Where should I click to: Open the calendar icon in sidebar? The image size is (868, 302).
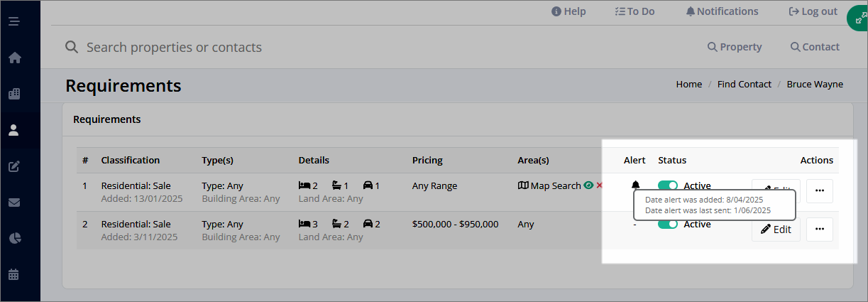(13, 274)
